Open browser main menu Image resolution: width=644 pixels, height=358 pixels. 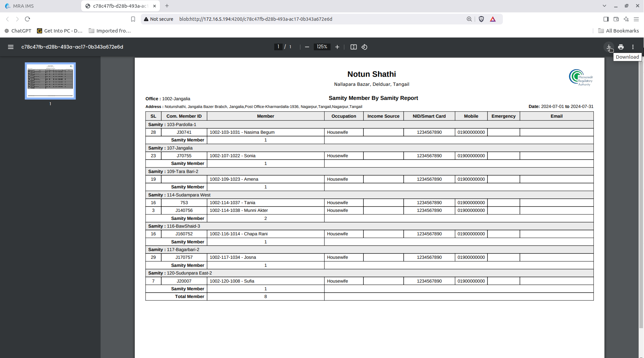coord(636,19)
